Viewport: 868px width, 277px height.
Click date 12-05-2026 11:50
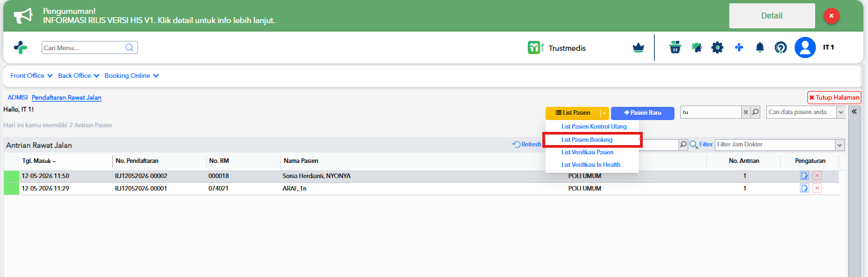point(46,176)
